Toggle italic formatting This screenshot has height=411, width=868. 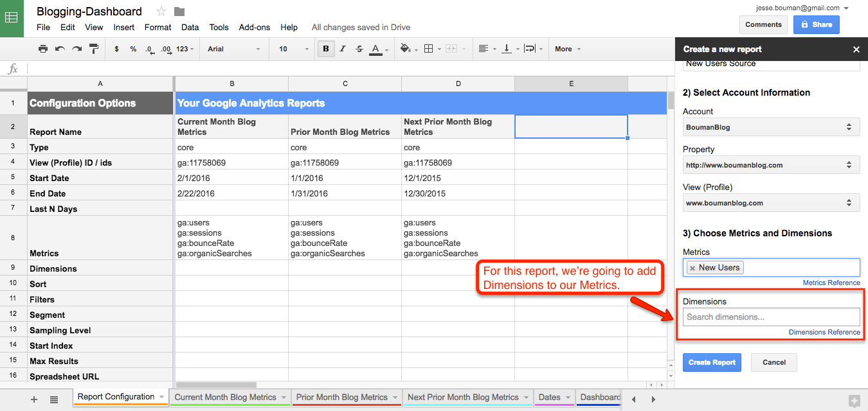pyautogui.click(x=342, y=49)
